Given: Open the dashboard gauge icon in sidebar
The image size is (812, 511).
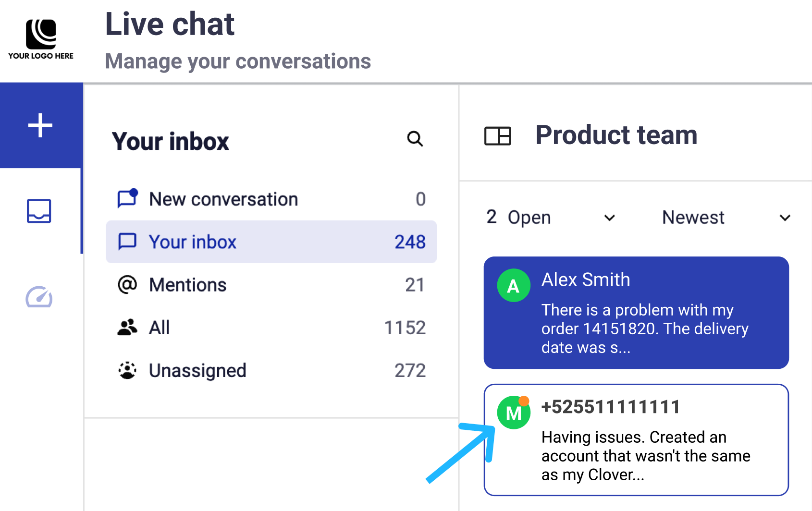Looking at the screenshot, I should click(39, 297).
